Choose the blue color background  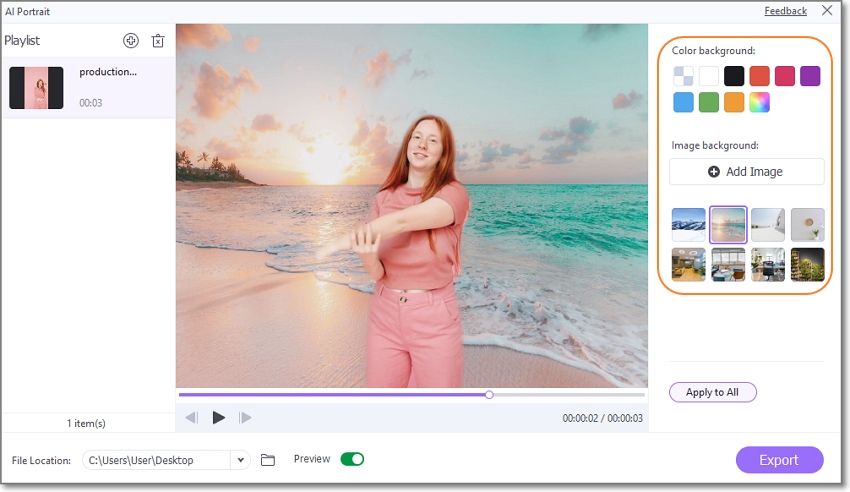coord(683,102)
